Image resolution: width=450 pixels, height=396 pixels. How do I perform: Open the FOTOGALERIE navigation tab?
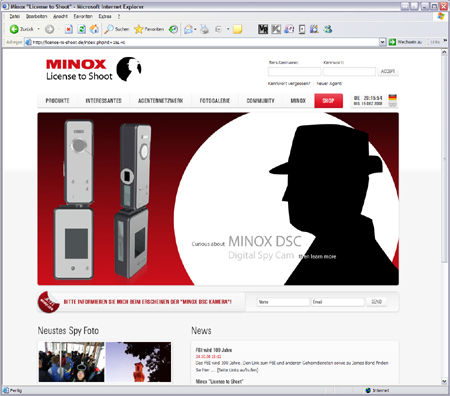coord(215,101)
